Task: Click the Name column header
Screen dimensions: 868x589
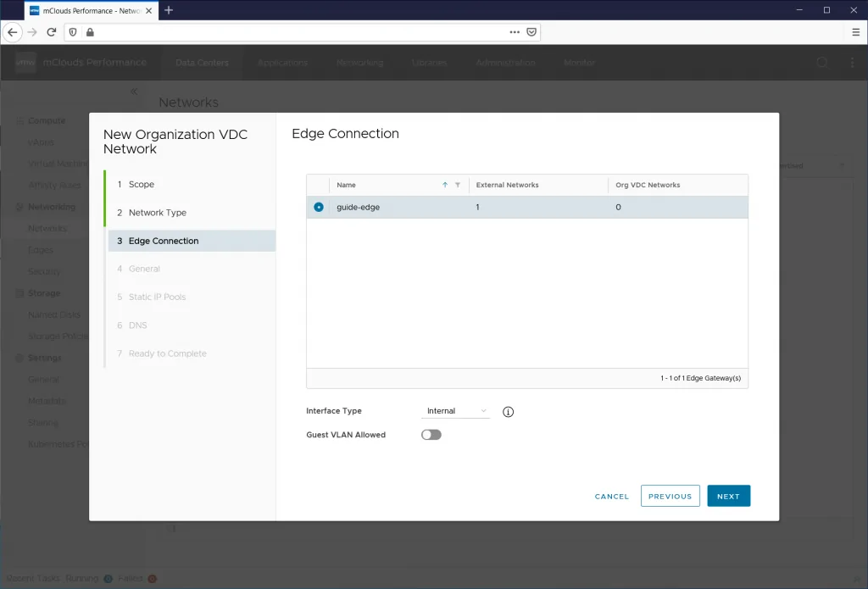Action: [346, 185]
